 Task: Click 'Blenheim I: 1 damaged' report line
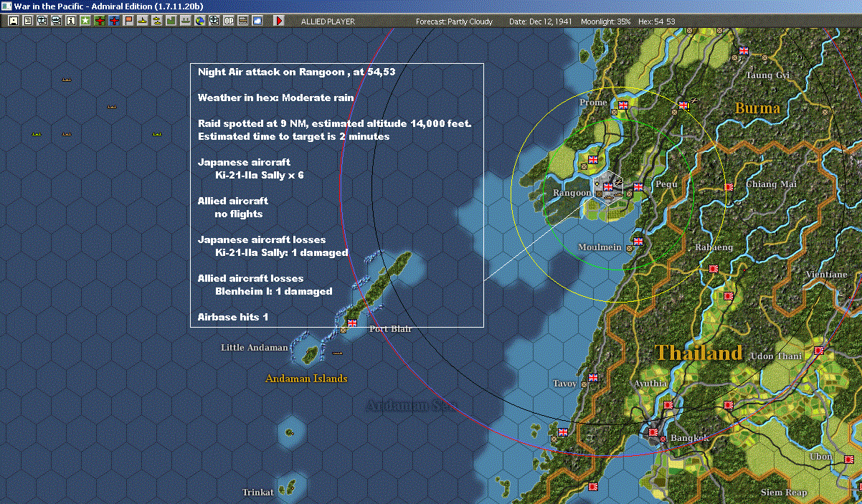coord(273,291)
